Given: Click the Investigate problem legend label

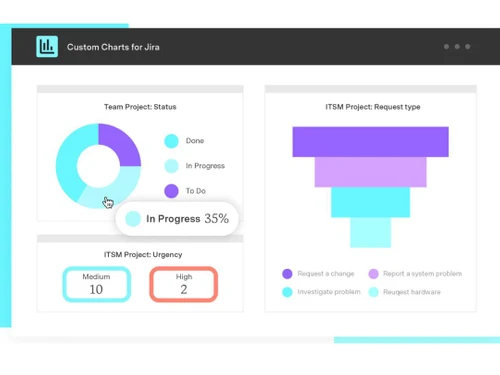Looking at the screenshot, I should point(329,292).
